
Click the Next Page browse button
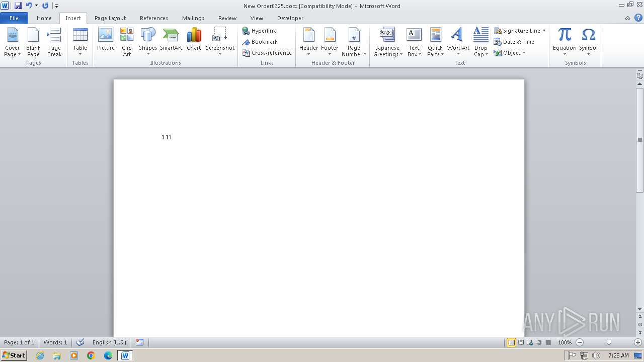639,332
